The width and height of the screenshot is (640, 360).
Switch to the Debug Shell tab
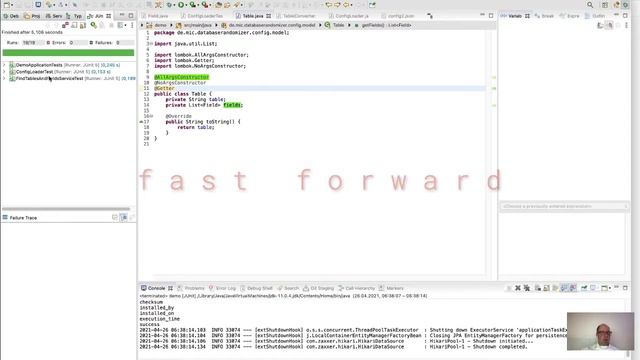click(x=256, y=288)
